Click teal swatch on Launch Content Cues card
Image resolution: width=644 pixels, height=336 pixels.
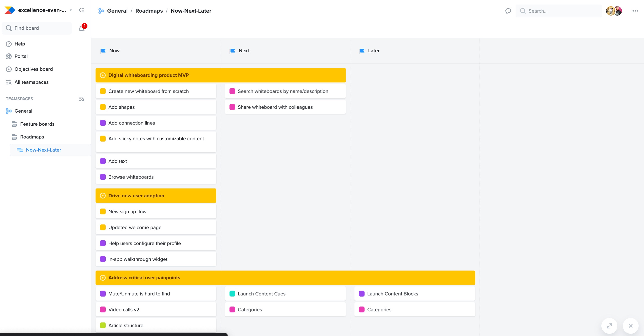point(232,294)
